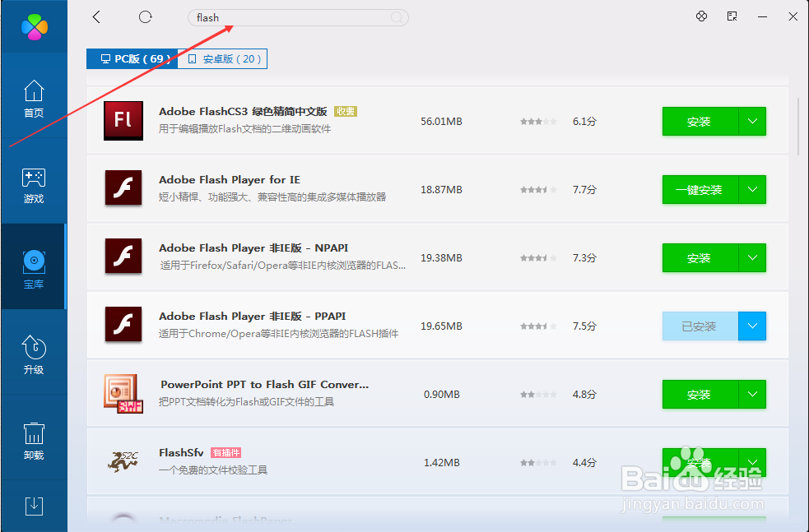Click 已安装 button for Flash Player PPAPI
This screenshot has width=809, height=532.
(700, 326)
